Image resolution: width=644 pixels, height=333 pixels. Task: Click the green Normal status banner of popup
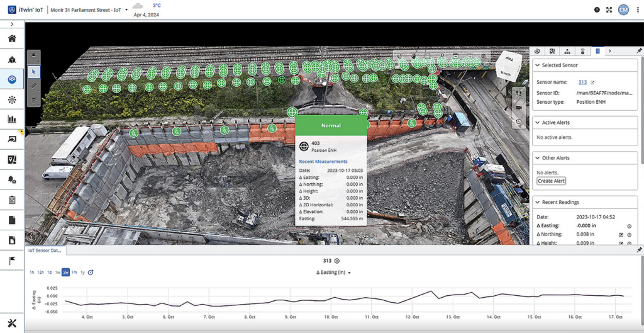pyautogui.click(x=331, y=125)
